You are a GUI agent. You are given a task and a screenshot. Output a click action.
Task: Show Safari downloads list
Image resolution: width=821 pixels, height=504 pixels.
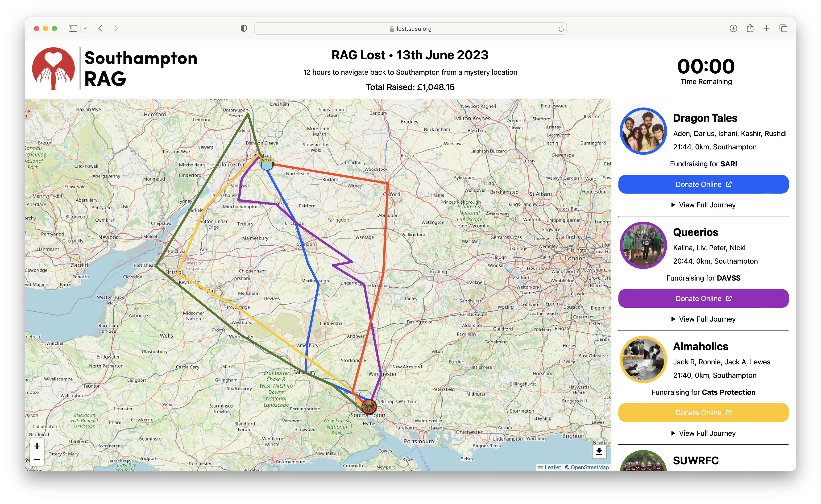pyautogui.click(x=733, y=28)
